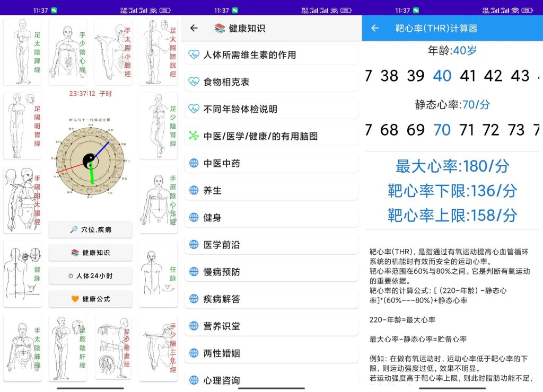The height and width of the screenshot is (392, 543).
Task: Tap the globe icon beside 两性婚姻
Action: point(194,353)
